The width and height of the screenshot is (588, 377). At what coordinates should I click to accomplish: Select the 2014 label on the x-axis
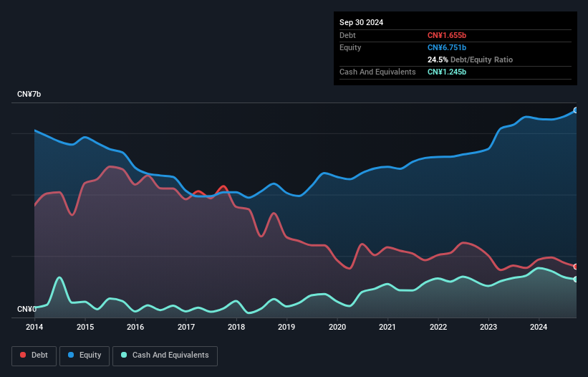pos(34,327)
